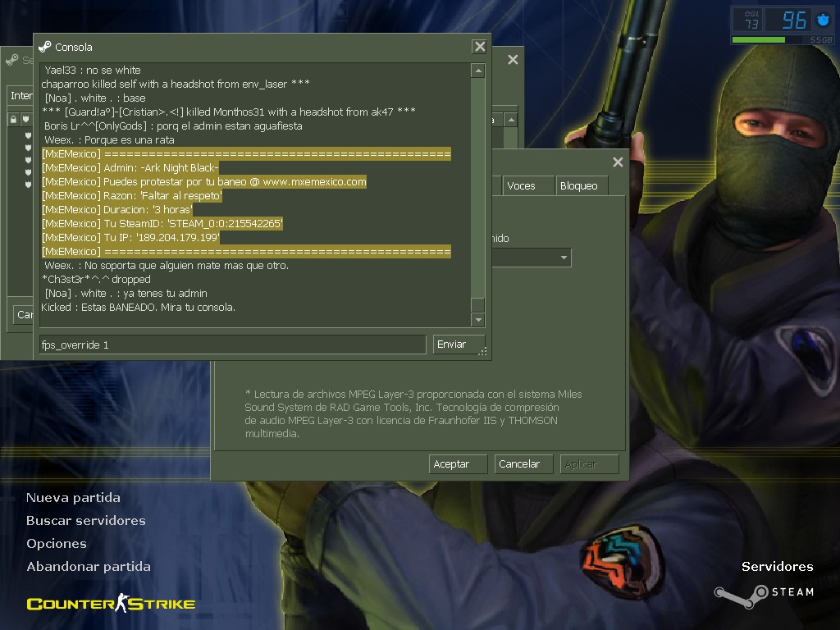
Task: Click the Aceptar button
Action: [458, 464]
